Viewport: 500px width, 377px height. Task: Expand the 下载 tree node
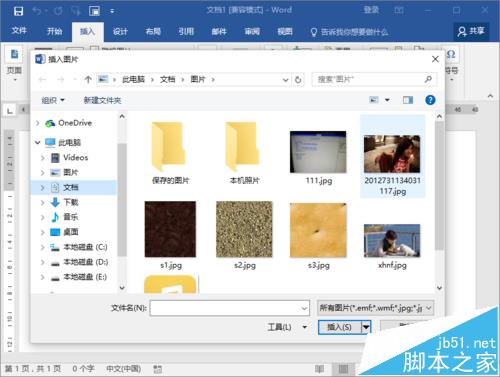[43, 202]
